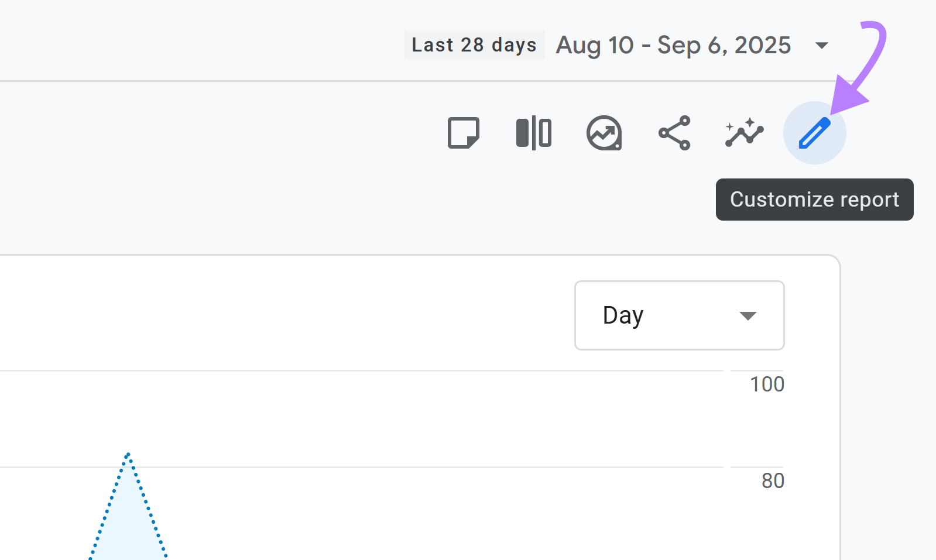Click the Aug 10 - Sep 6, 2025 date text
The image size is (936, 560).
(x=673, y=45)
